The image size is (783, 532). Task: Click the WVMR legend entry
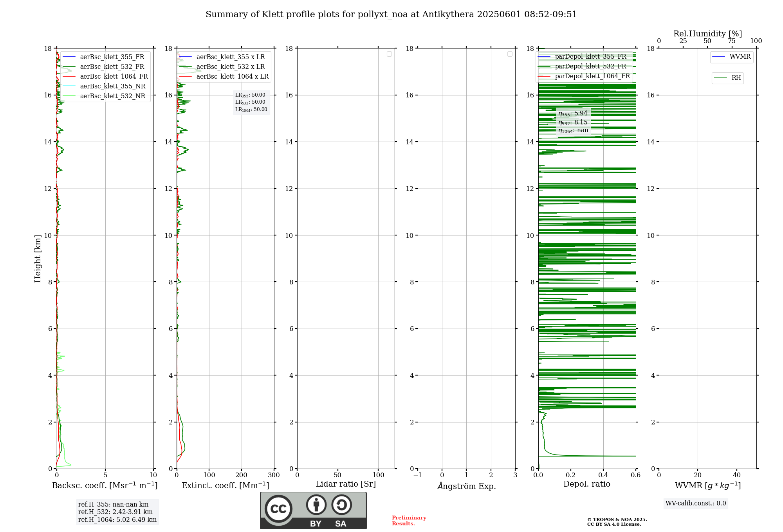[731, 57]
